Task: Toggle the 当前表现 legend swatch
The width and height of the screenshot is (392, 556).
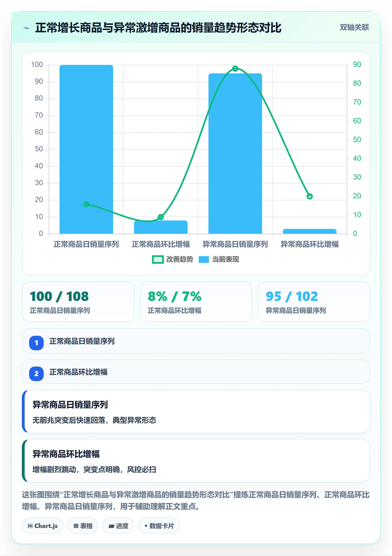Action: (204, 260)
